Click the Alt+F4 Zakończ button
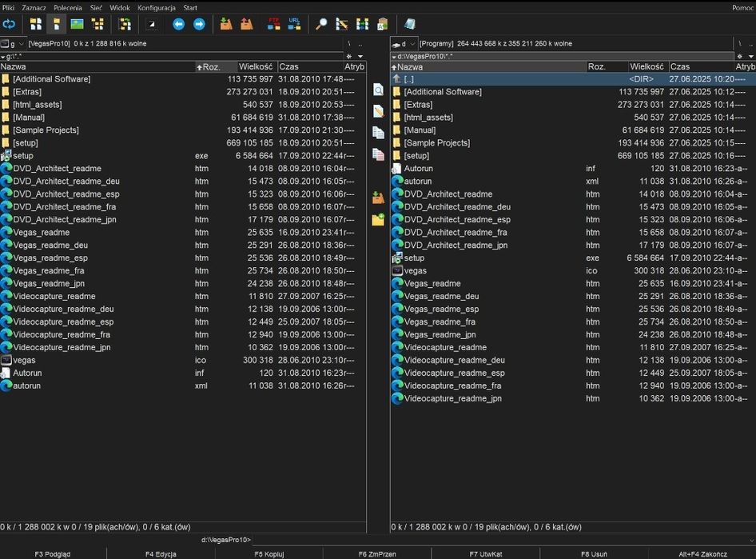 702,554
